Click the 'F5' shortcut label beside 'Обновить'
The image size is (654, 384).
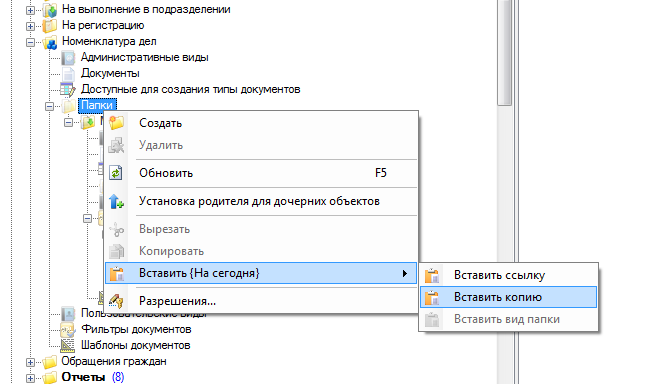(380, 173)
